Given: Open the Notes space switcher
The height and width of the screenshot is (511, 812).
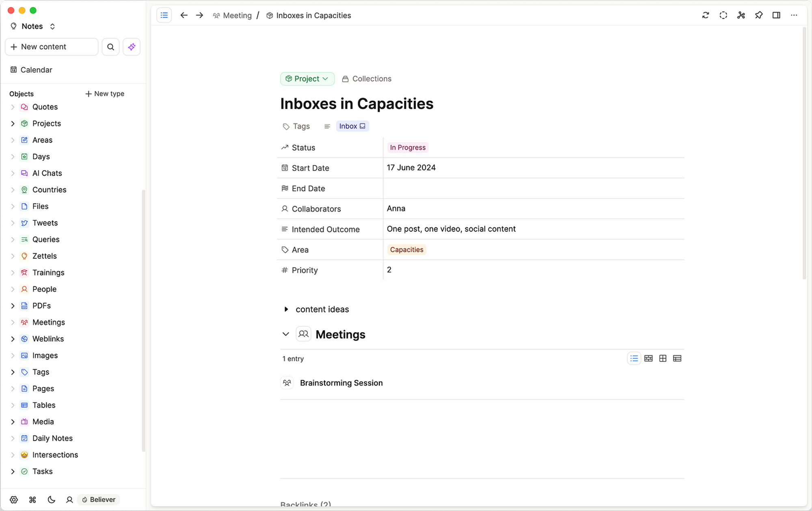Looking at the screenshot, I should (32, 26).
